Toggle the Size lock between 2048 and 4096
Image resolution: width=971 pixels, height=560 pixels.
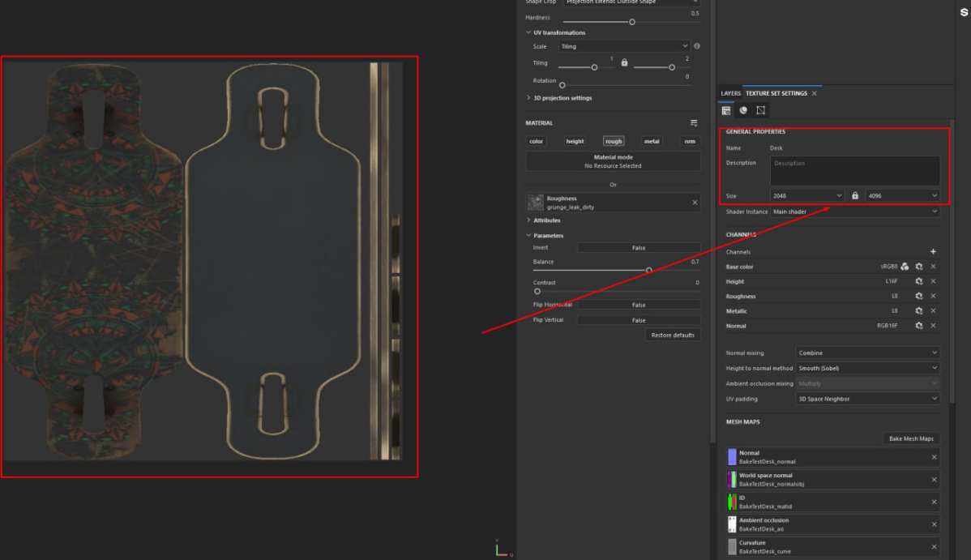pos(854,196)
